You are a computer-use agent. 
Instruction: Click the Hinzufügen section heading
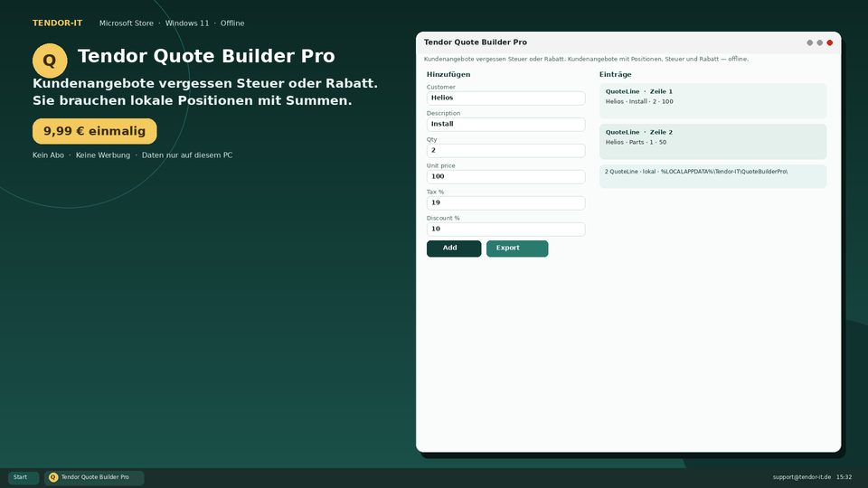click(x=448, y=74)
